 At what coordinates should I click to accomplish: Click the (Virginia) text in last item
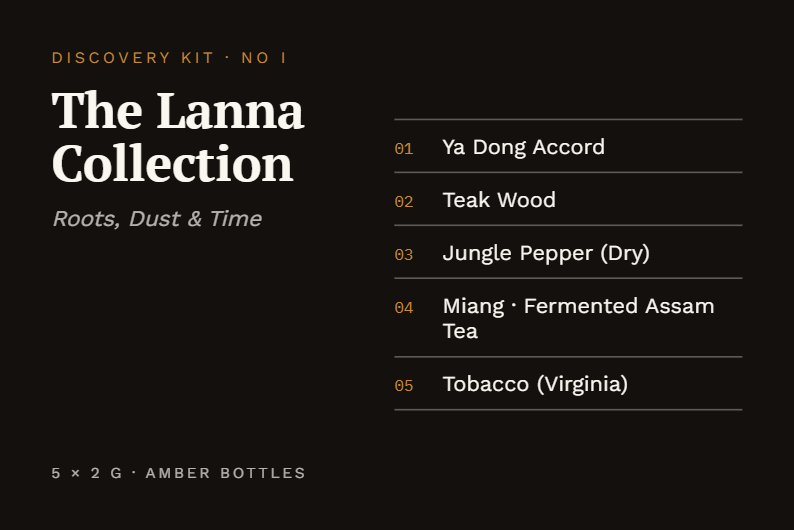pyautogui.click(x=582, y=384)
